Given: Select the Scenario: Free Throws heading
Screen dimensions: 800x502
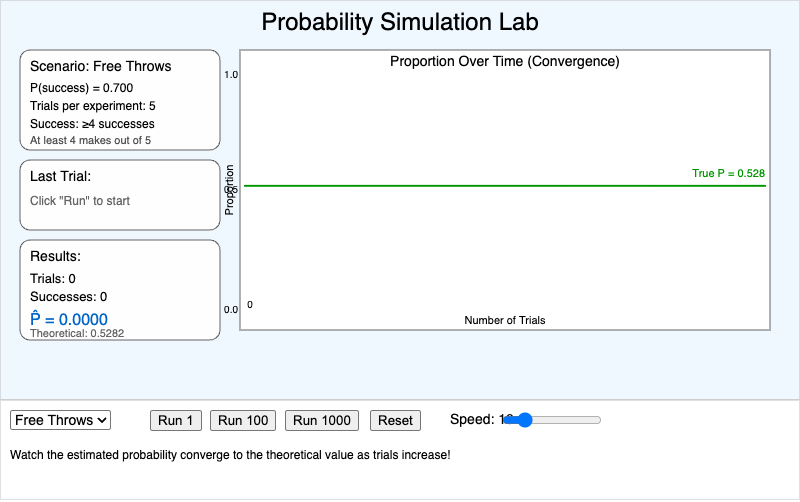Looking at the screenshot, I should (x=101, y=66).
